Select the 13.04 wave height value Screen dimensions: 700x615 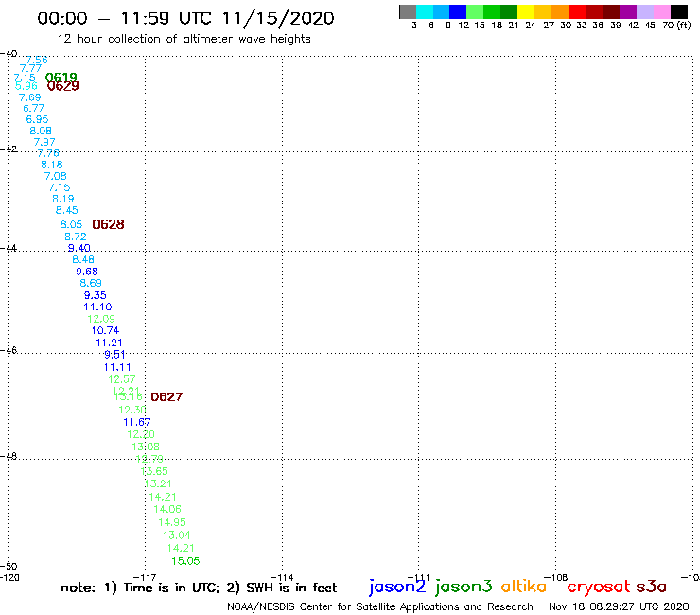pos(176,536)
